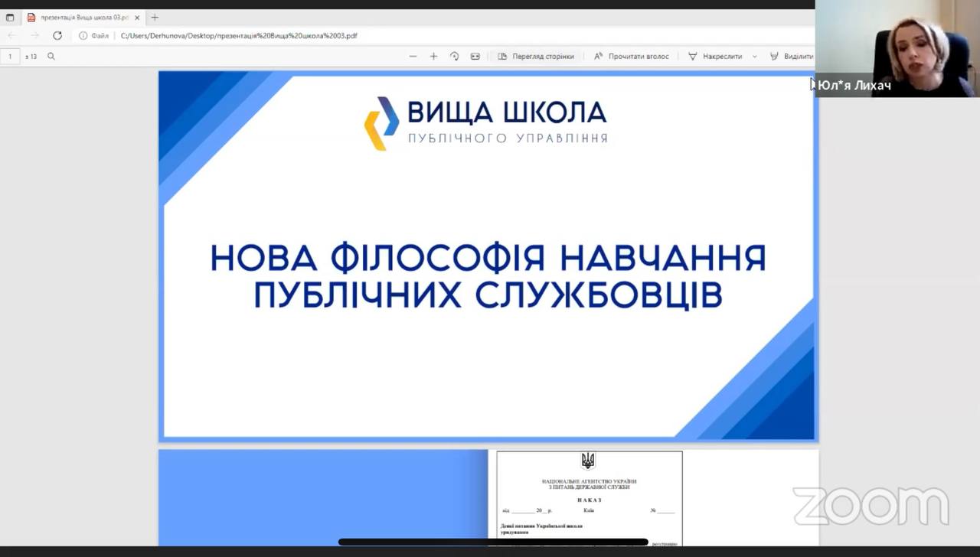The image size is (980, 557).
Task: Click the file info icon in address bar
Action: point(83,35)
